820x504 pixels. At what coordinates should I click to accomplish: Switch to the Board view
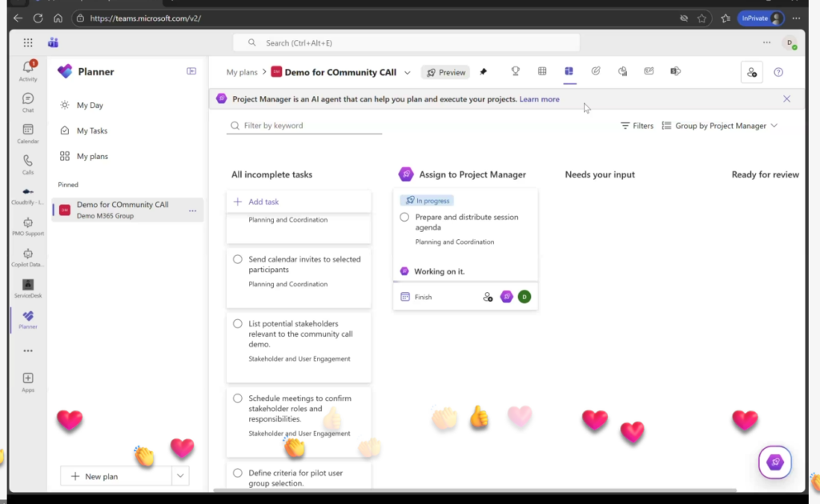(569, 71)
